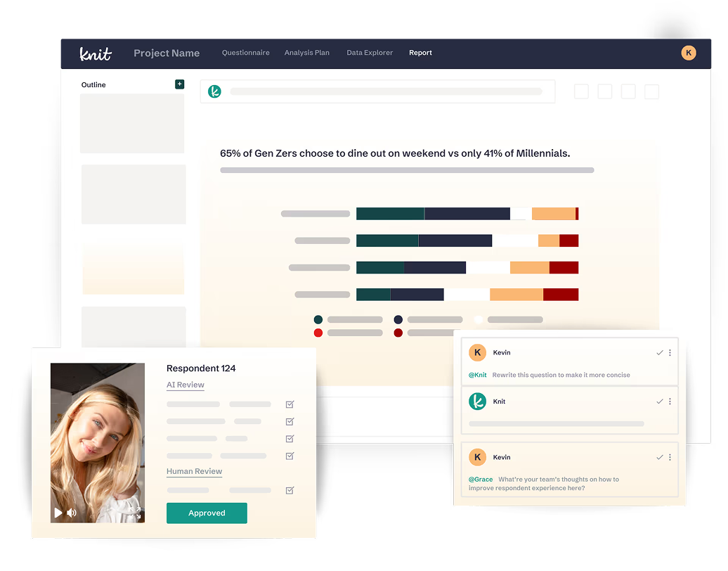Viewport: 728px width, 571px height.
Task: Click the dark green legend dot
Action: [318, 320]
